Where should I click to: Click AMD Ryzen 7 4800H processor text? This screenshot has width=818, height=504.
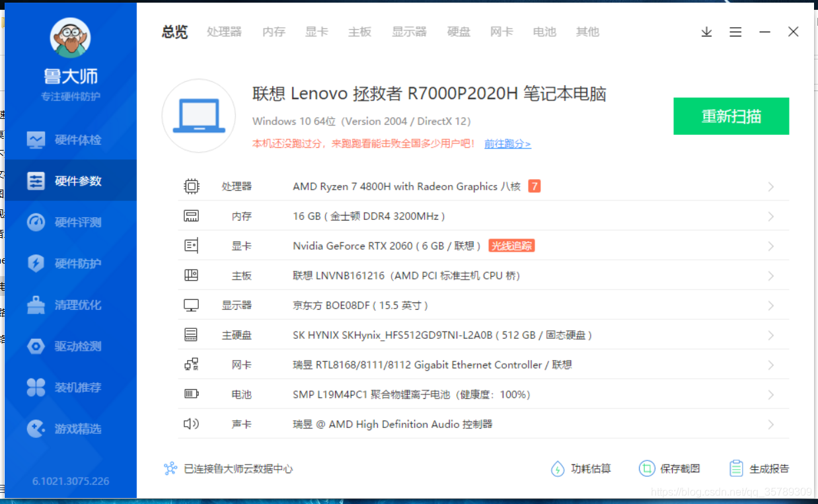(x=407, y=186)
